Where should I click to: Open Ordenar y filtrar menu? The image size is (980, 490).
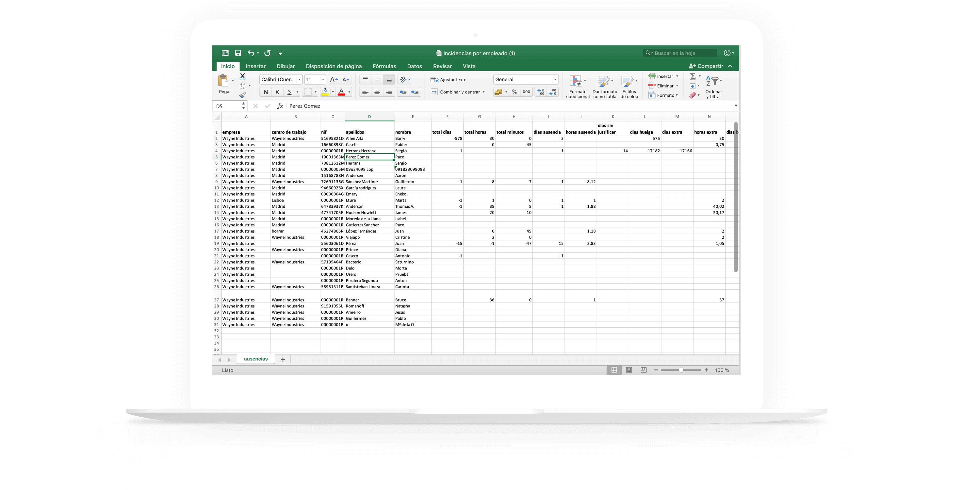click(714, 87)
